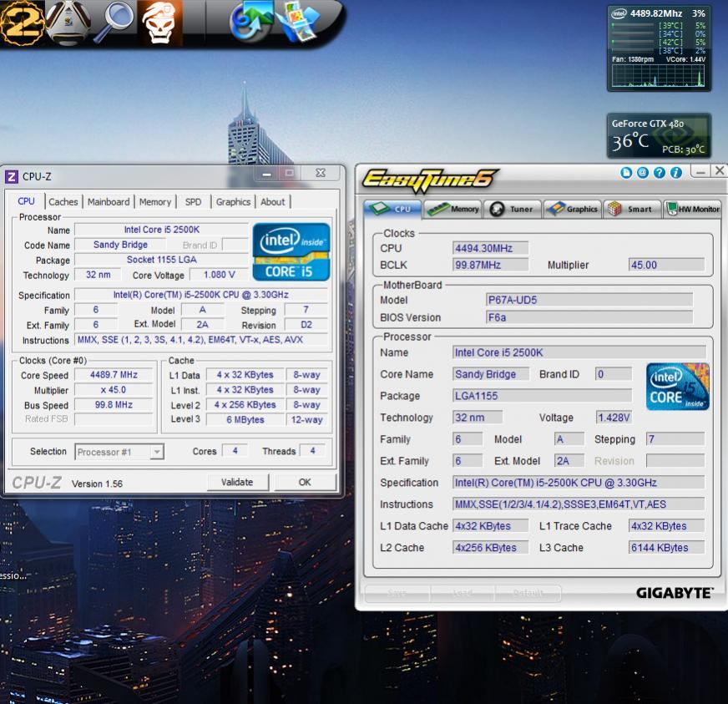Viewport: 728px width, 704px height.
Task: Select the CPU tab in EasyTune6
Action: (x=392, y=209)
